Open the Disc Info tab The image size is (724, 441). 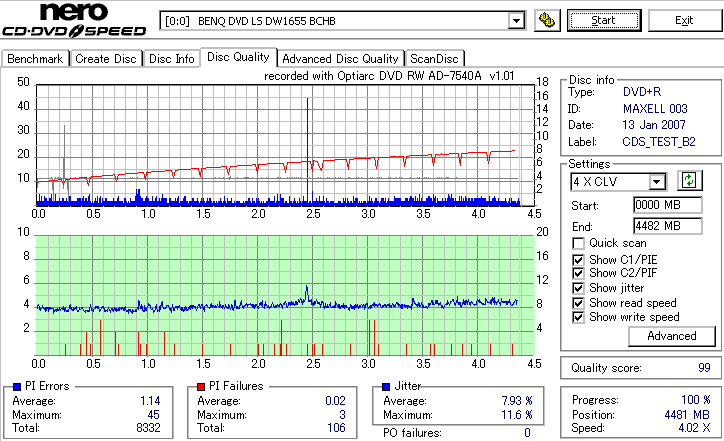coord(172,59)
